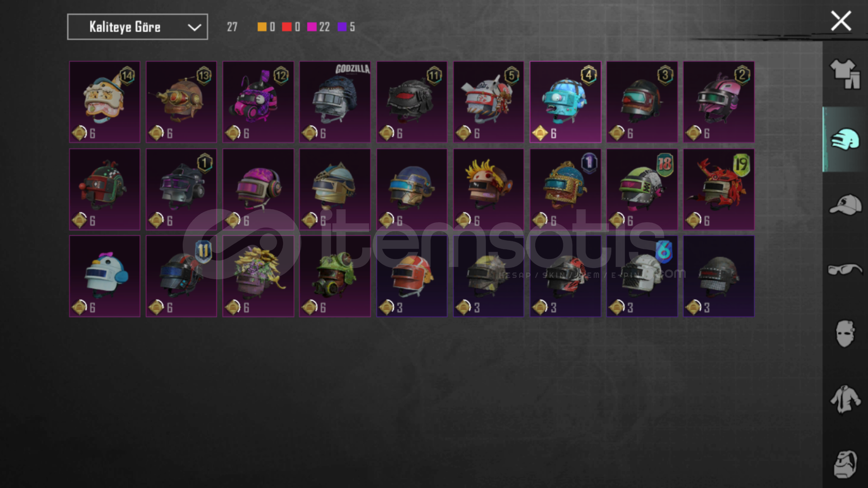Viewport: 868px width, 488px height.
Task: Open the outfits category icon in sidebar
Action: 844,74
